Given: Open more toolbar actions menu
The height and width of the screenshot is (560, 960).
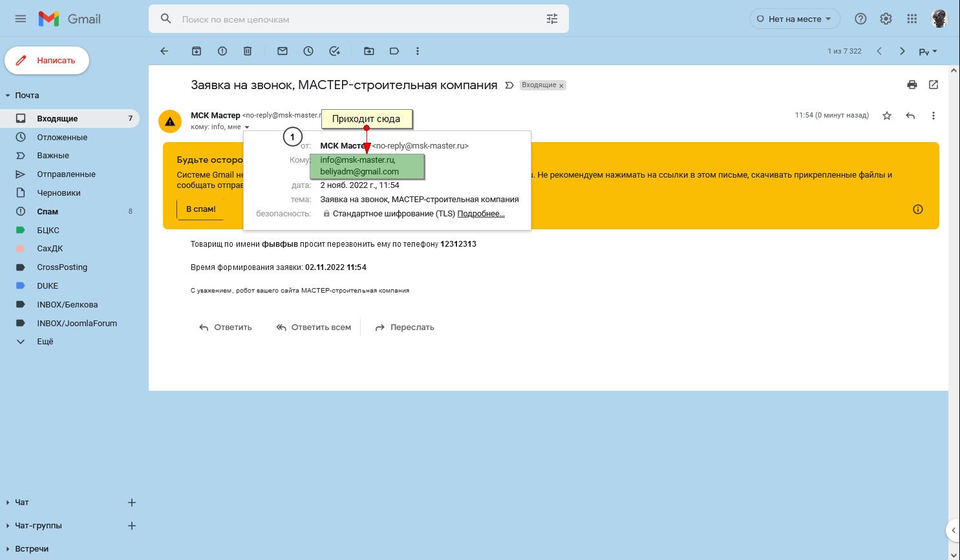Looking at the screenshot, I should coord(418,51).
